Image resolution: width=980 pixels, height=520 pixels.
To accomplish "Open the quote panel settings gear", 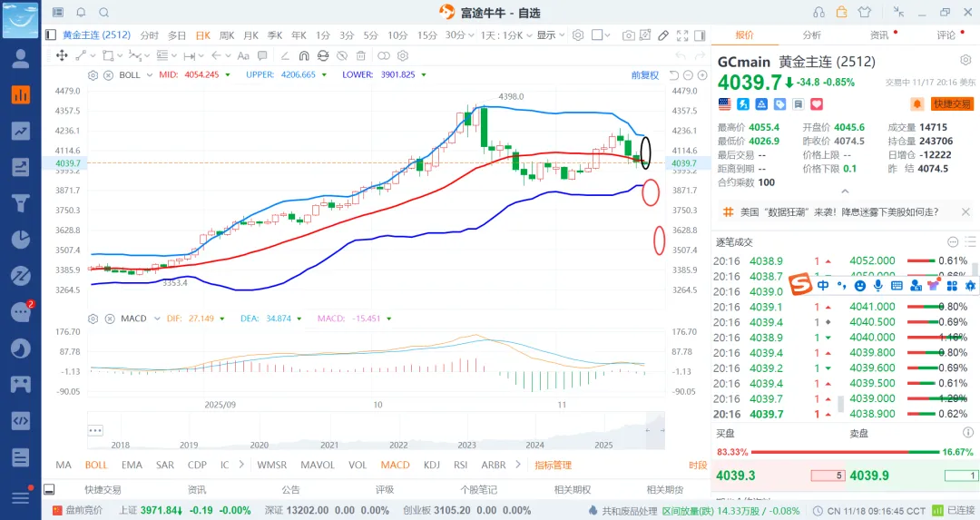I will pos(965,60).
